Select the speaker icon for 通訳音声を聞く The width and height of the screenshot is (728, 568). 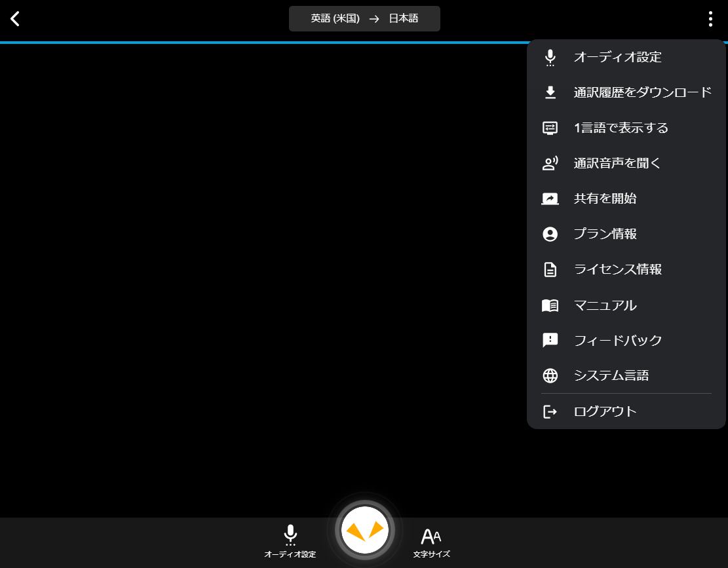[x=550, y=162]
